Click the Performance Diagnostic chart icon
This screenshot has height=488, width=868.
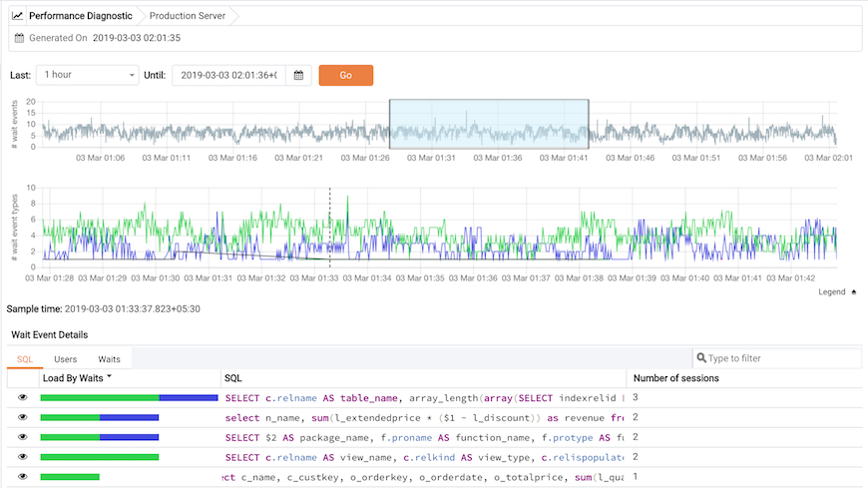pyautogui.click(x=18, y=16)
